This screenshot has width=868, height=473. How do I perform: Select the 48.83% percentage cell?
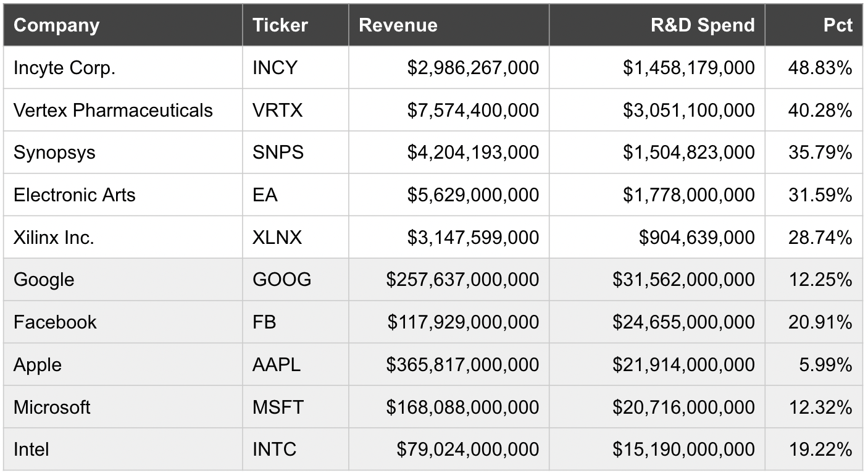pos(820,67)
